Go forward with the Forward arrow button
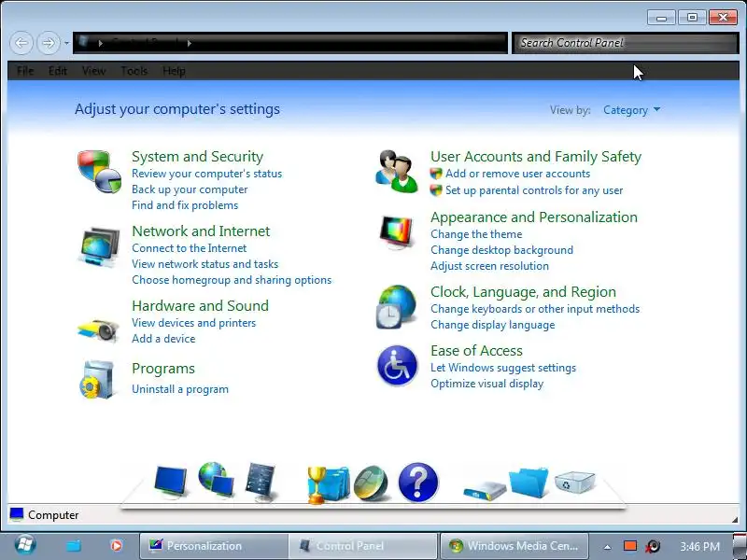747x560 pixels. (x=49, y=43)
